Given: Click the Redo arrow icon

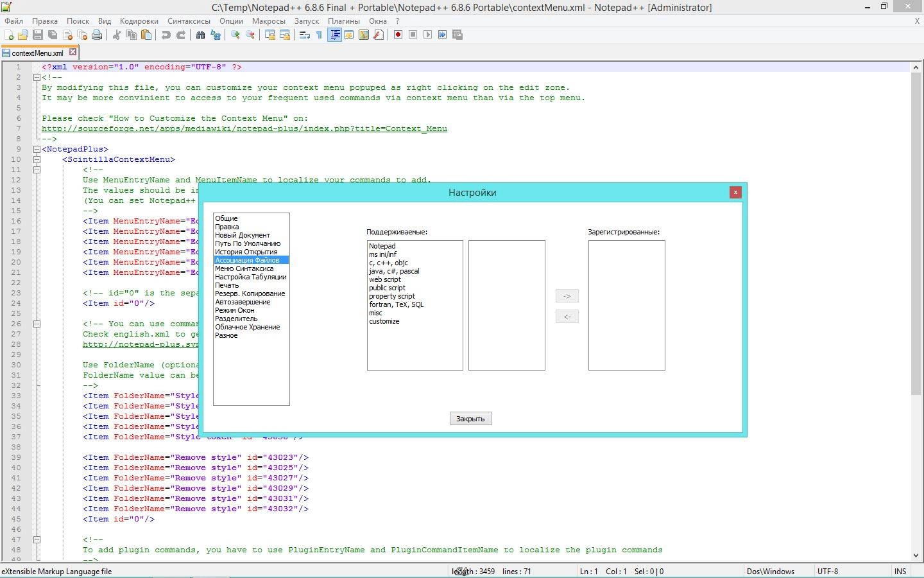Looking at the screenshot, I should (x=180, y=35).
